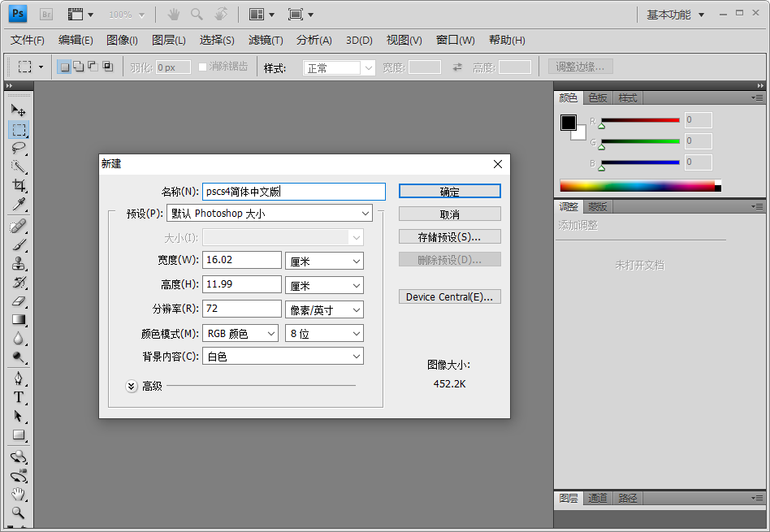770x532 pixels.
Task: Click the magnifier icon in application bar
Action: tap(197, 15)
